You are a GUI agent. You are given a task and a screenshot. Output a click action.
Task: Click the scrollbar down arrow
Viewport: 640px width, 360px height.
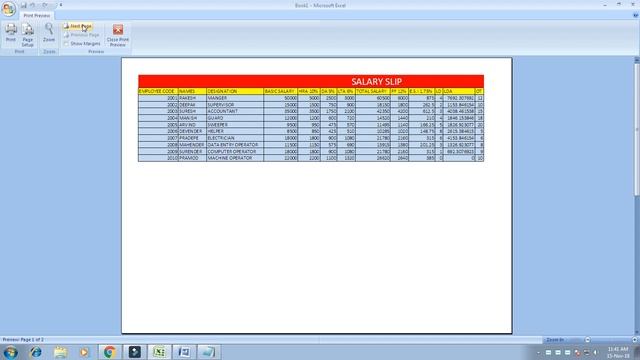tap(637, 332)
